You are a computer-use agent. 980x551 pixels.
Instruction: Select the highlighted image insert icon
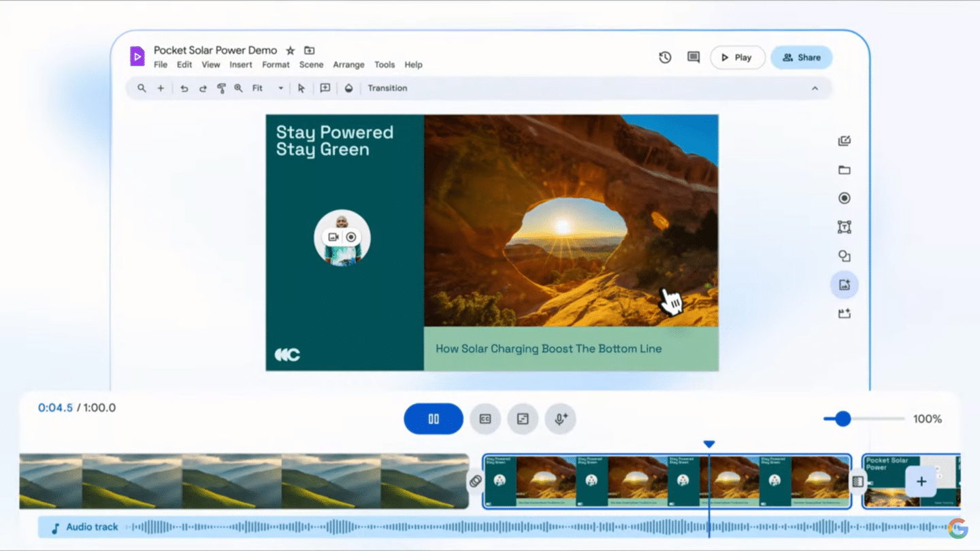(844, 284)
